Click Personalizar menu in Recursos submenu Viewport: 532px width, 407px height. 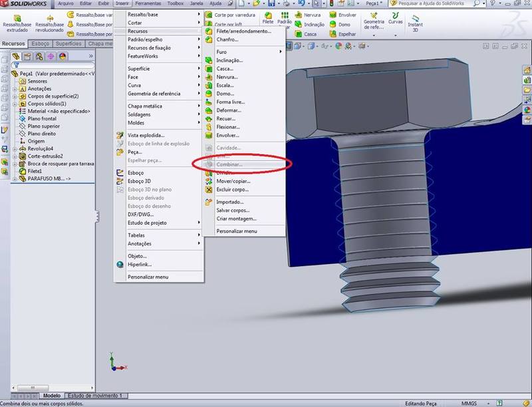coord(237,231)
